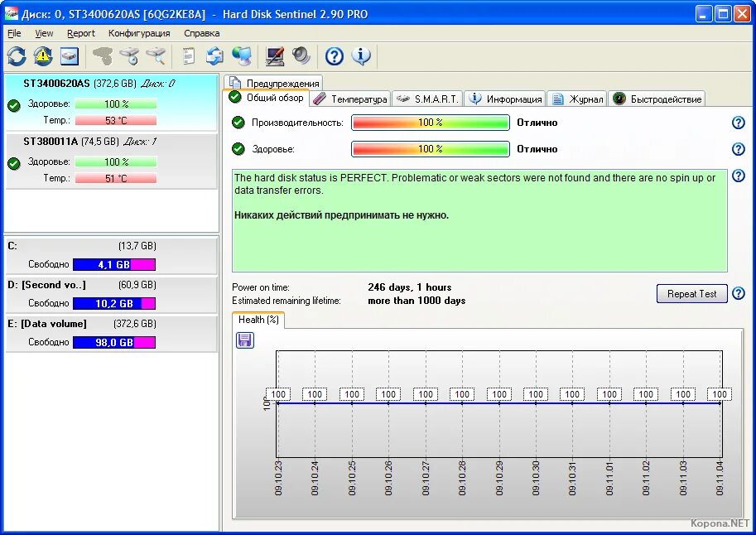Open settings via monitor-with-pen toolbar icon
This screenshot has height=535, width=756.
point(274,56)
